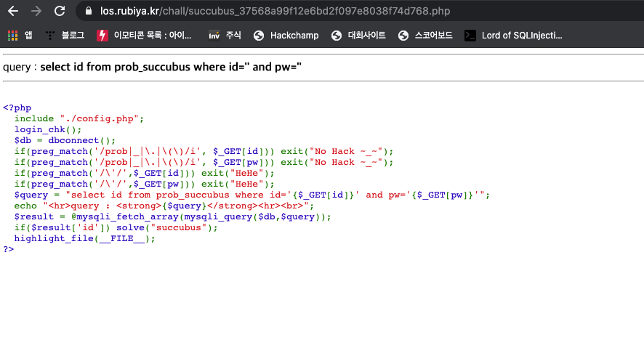The image size is (644, 353).
Task: Click the globe icon beside 대회사이트
Action: tap(337, 36)
